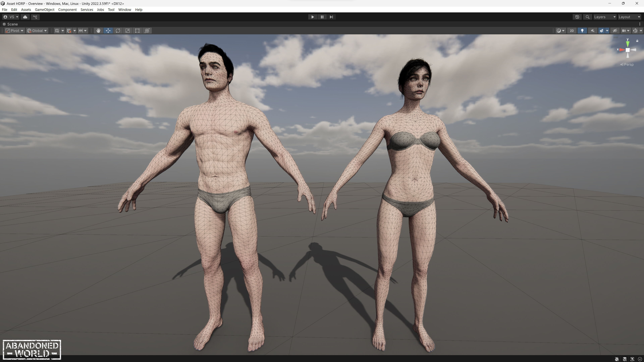Screen dimensions: 644x362
Task: Open Unity Cloud services icon
Action: tap(25, 17)
